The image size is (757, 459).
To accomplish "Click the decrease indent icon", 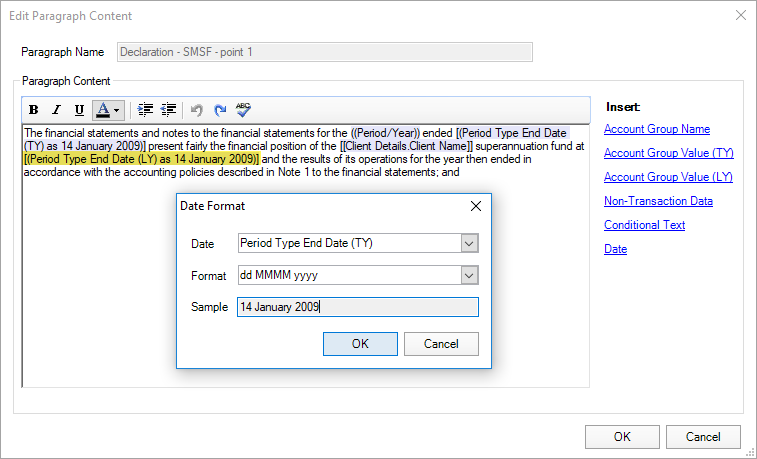I will pos(168,110).
